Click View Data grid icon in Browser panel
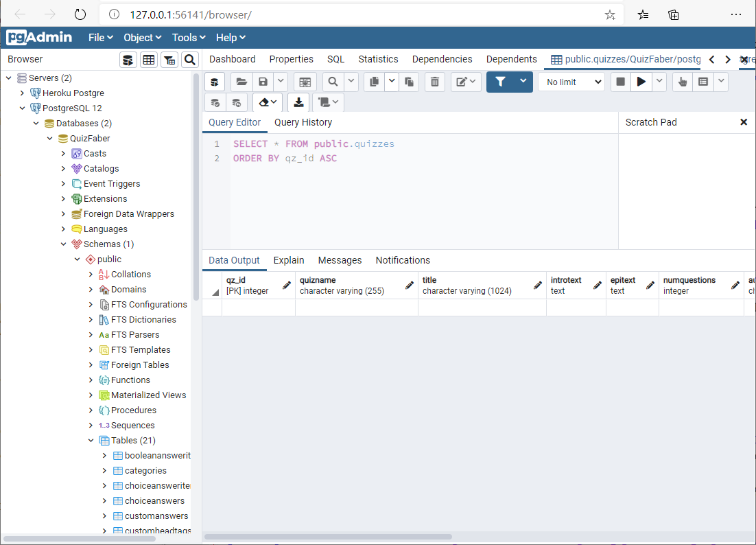The height and width of the screenshot is (545, 756). (x=149, y=60)
